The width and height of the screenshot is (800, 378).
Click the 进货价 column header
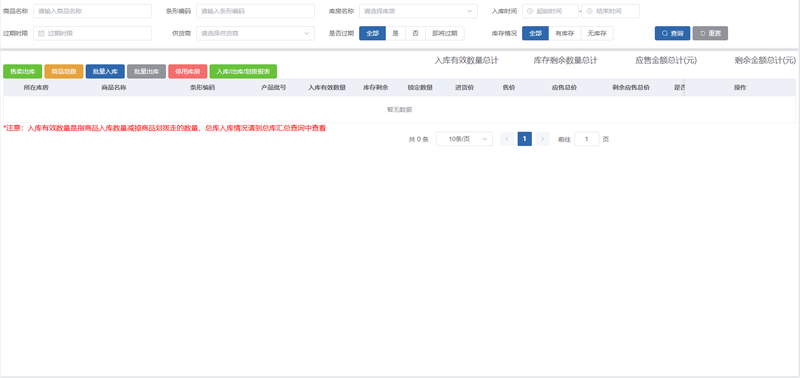pos(464,88)
